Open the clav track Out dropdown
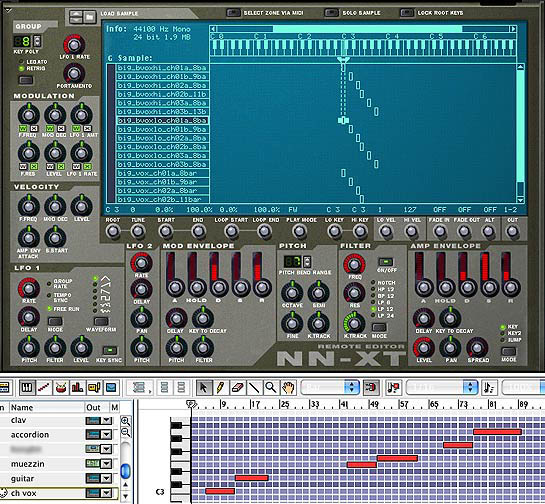 (106, 421)
